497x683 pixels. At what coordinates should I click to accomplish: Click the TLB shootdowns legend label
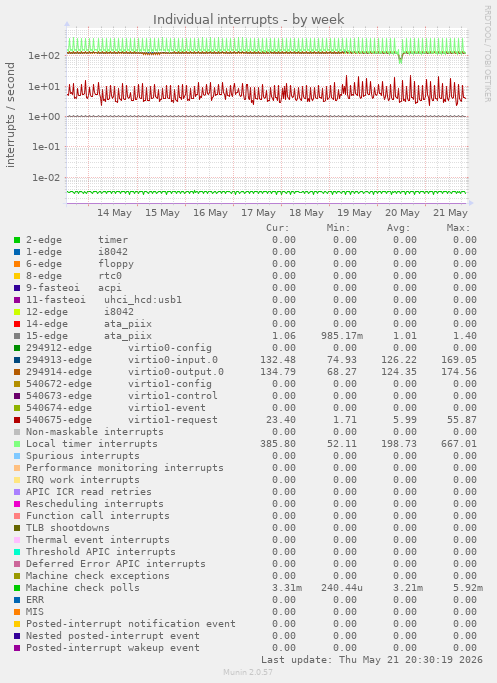point(68,527)
